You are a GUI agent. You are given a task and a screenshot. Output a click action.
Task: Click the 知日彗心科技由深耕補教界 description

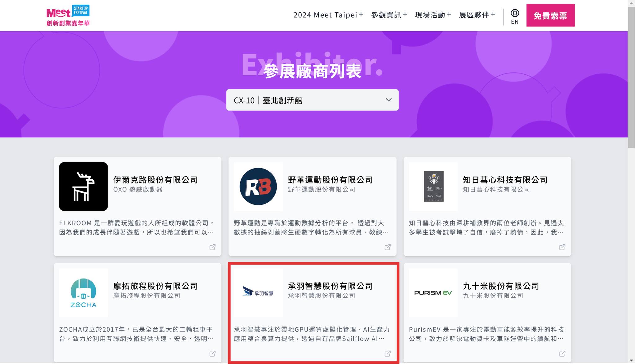tap(486, 228)
